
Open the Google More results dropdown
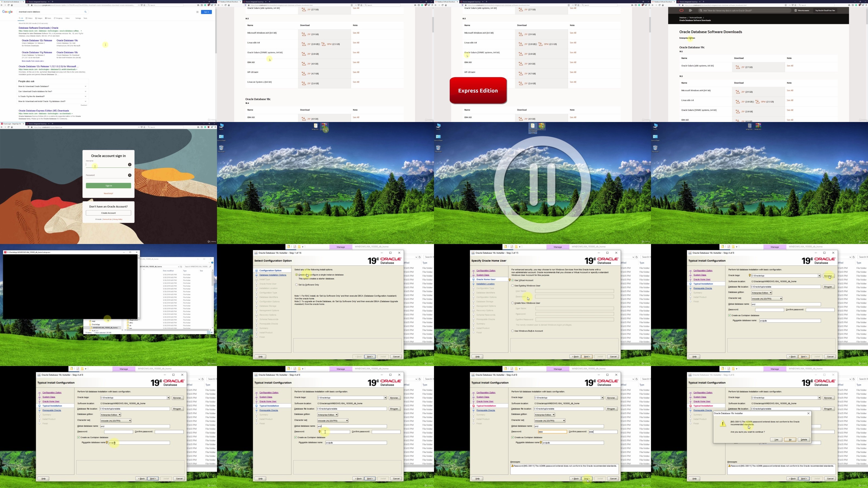point(67,18)
